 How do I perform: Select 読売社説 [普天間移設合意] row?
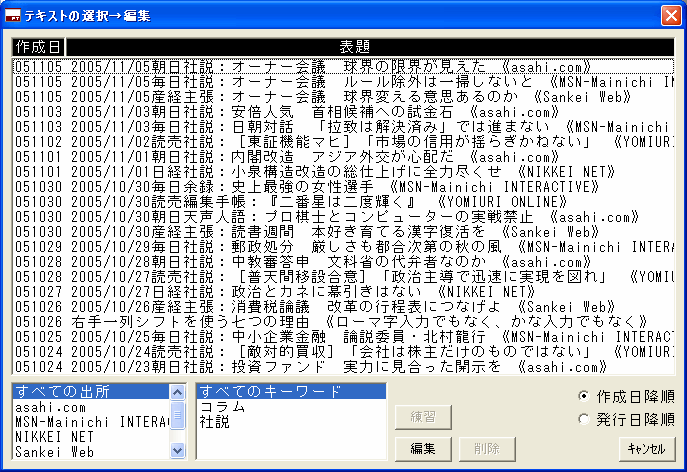click(344, 277)
